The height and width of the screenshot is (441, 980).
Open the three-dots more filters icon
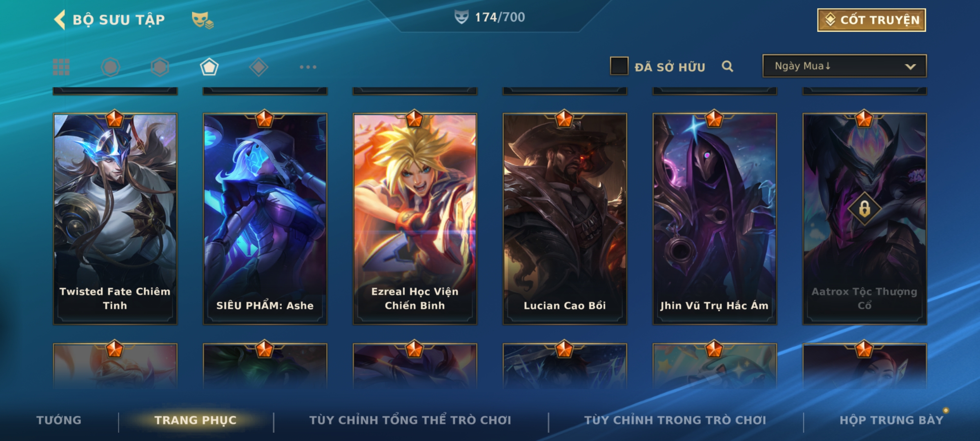pyautogui.click(x=308, y=67)
